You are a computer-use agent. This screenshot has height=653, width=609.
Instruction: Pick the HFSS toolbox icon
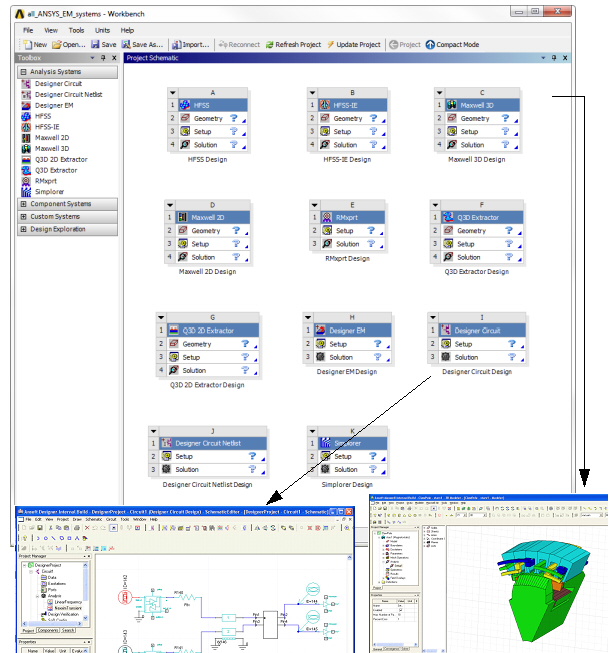[x=26, y=116]
